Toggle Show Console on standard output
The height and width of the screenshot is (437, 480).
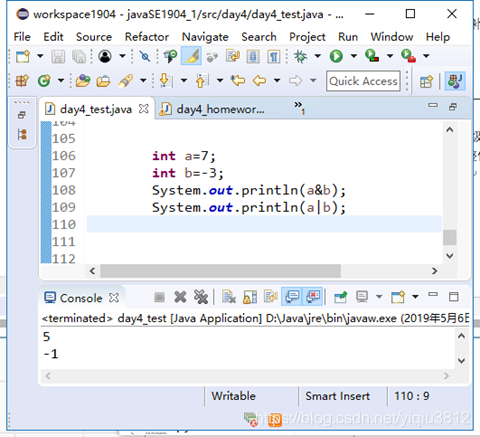point(292,296)
